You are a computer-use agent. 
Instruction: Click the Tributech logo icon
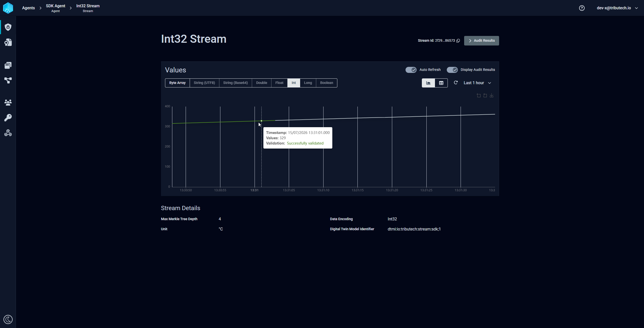(8, 8)
